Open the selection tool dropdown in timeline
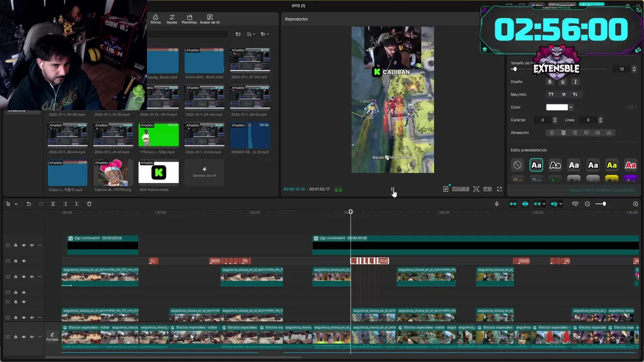 [16, 204]
